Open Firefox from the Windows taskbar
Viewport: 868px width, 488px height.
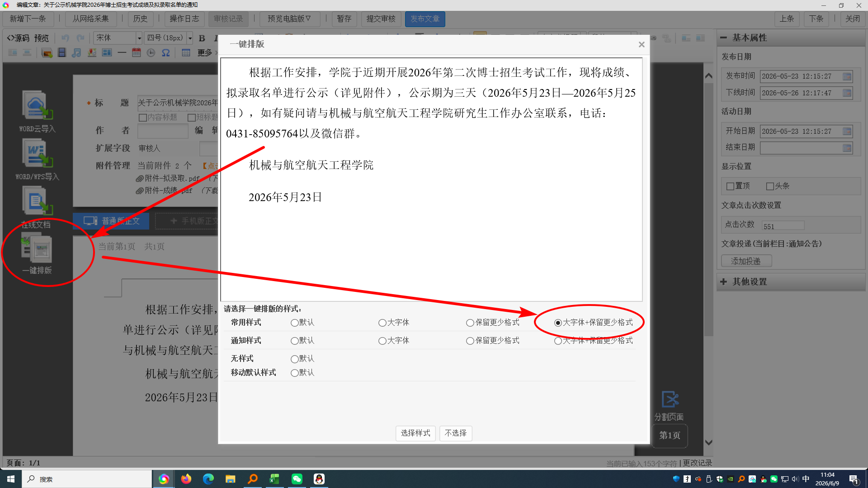coord(186,479)
